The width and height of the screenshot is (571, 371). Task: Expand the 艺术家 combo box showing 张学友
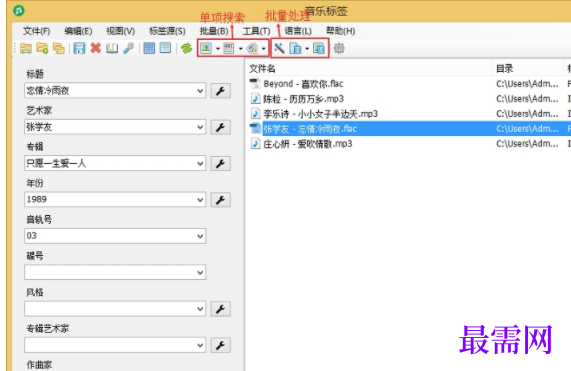pos(200,127)
